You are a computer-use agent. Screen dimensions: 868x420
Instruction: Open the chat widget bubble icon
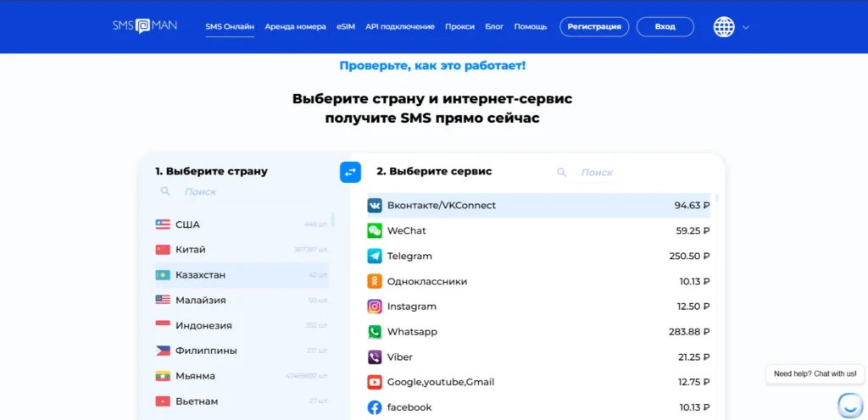tap(849, 405)
